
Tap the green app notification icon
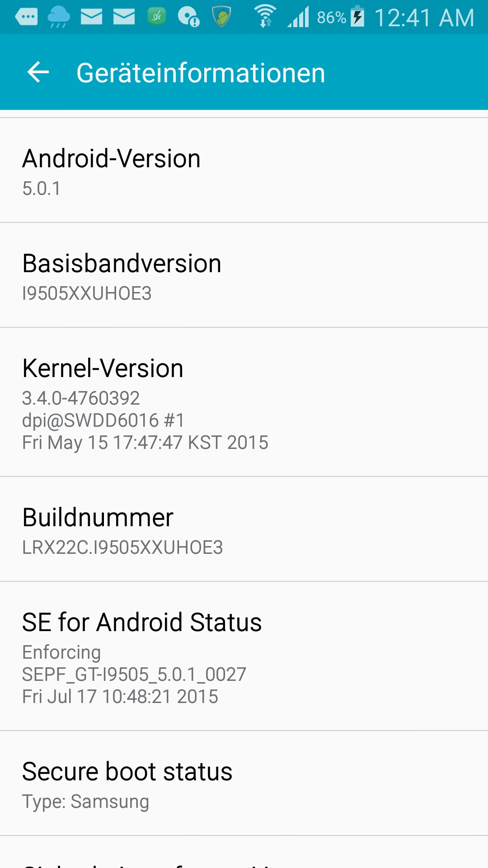156,17
